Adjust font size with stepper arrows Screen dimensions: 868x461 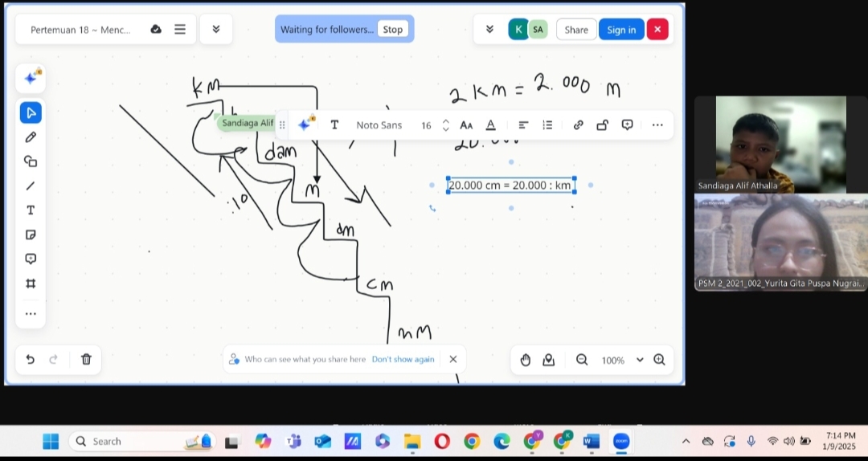point(445,125)
